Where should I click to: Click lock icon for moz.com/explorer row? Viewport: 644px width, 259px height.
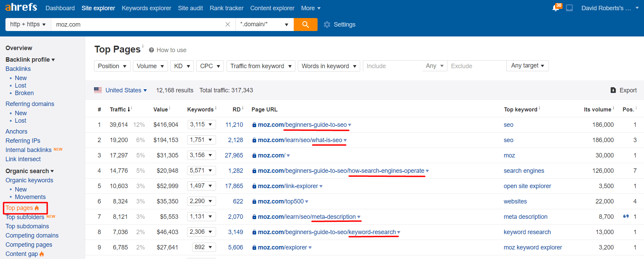(254, 247)
